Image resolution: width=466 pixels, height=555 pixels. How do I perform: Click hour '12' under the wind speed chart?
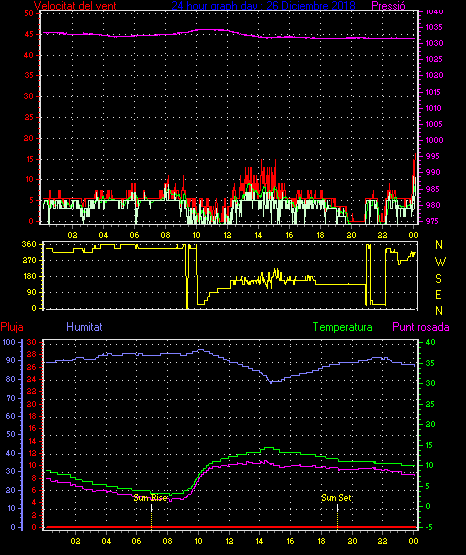(x=228, y=235)
